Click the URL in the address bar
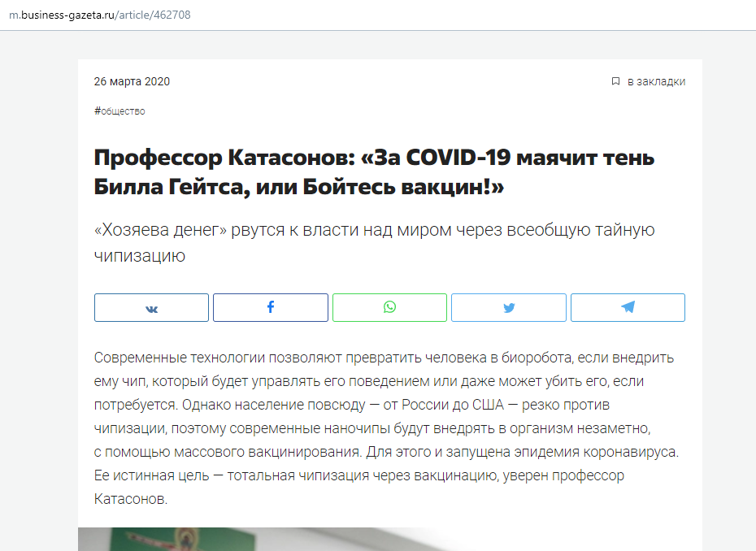The width and height of the screenshot is (756, 551). [x=100, y=15]
